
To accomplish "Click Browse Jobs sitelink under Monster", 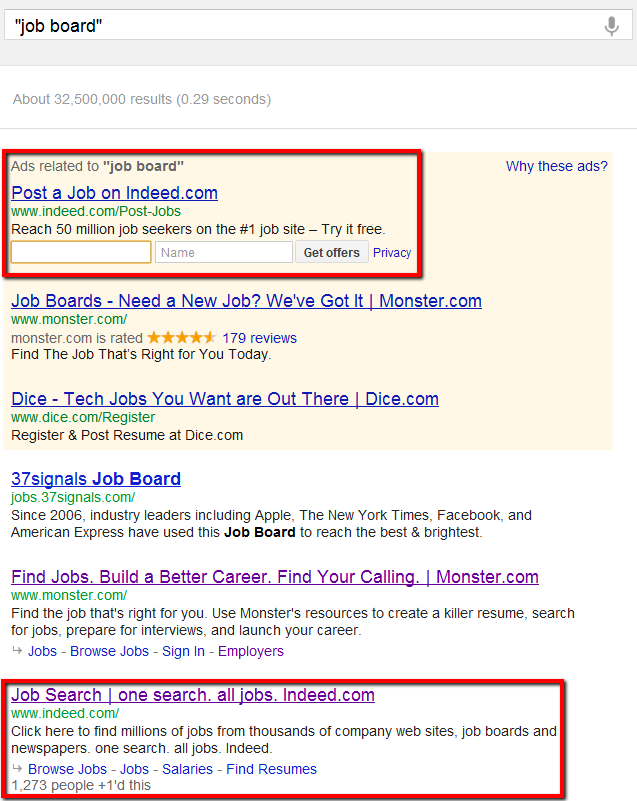I will [109, 651].
